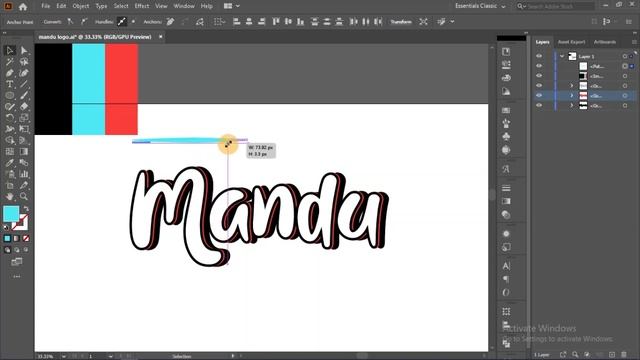The image size is (640, 360).
Task: Delete selection trash icon in Layers panel
Action: [624, 355]
